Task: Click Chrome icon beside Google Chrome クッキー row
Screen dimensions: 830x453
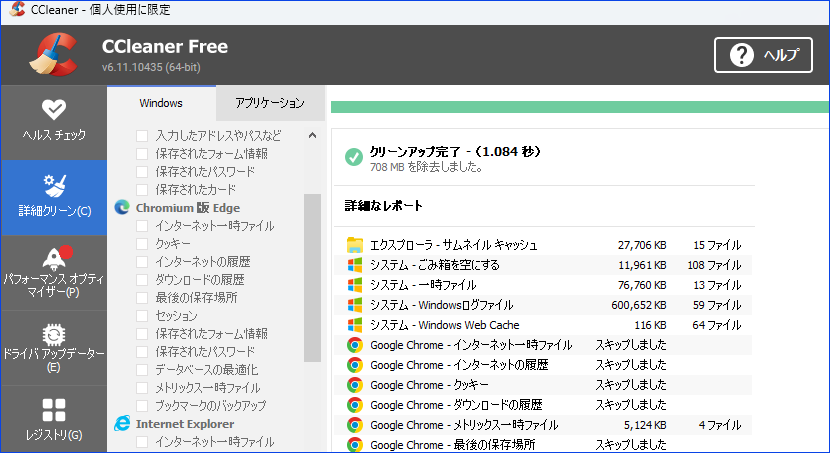Action: click(x=355, y=385)
